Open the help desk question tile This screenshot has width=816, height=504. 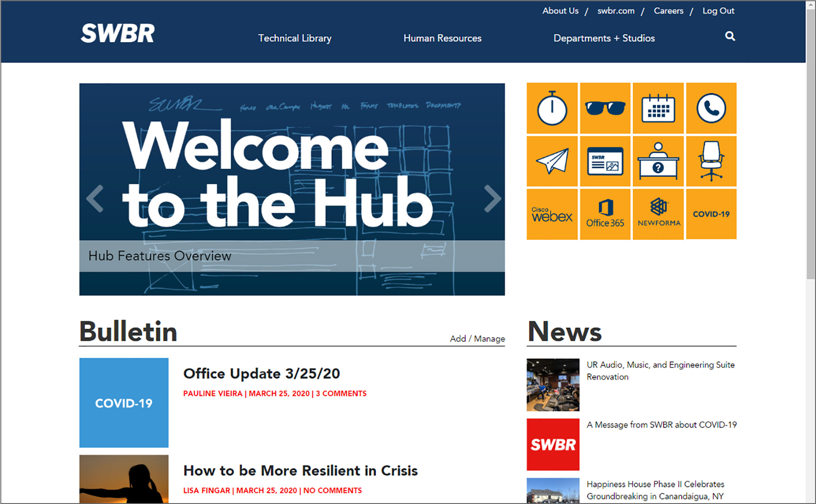point(658,161)
